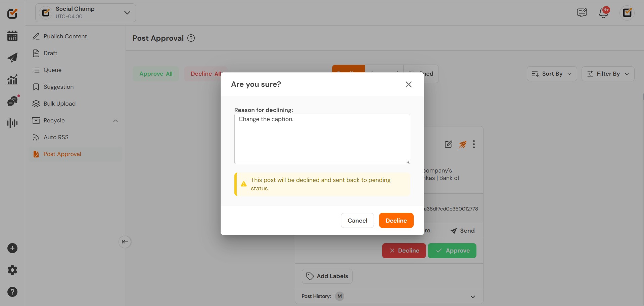The image size is (644, 306).
Task: Open the engage chat bubbles icon
Action: coord(13,101)
